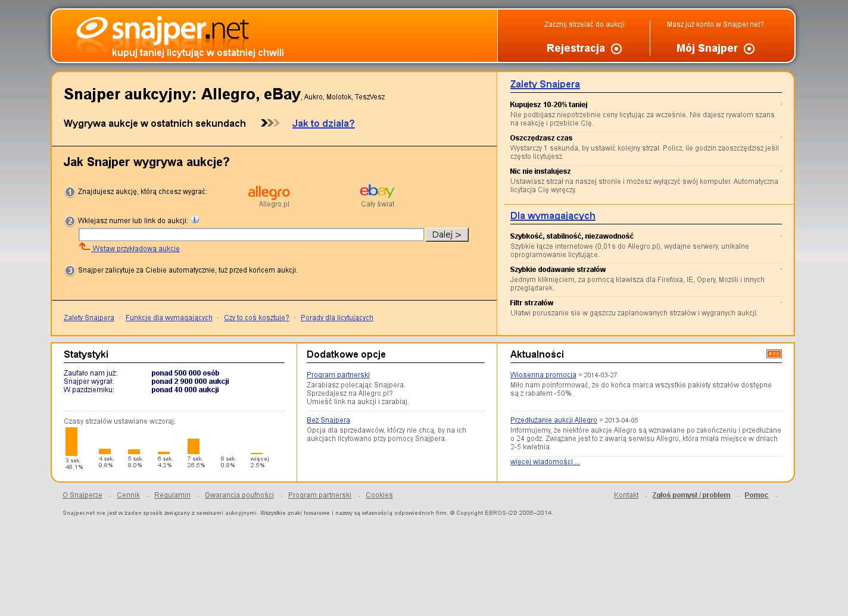848x616 pixels.
Task: Click the Szybkie dodawanie strzałów heading
Action: point(558,270)
